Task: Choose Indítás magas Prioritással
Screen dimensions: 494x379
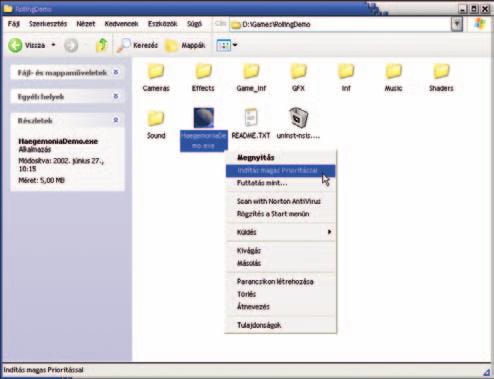Action: click(x=280, y=171)
